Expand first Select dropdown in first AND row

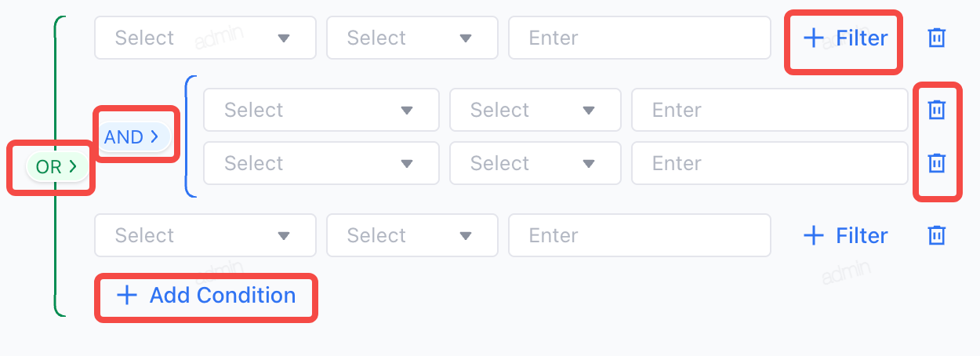321,110
